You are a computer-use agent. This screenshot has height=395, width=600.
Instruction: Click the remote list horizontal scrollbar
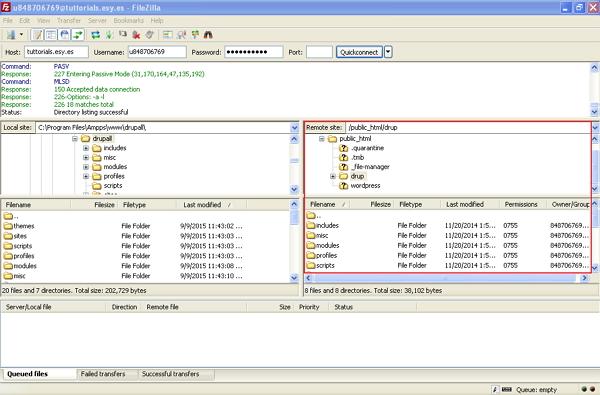tap(446, 278)
